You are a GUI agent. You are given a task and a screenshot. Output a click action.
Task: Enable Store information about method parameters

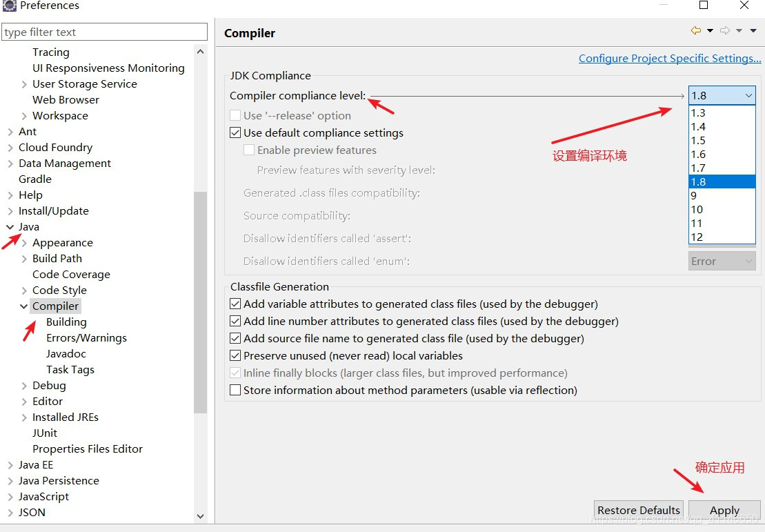pos(235,390)
